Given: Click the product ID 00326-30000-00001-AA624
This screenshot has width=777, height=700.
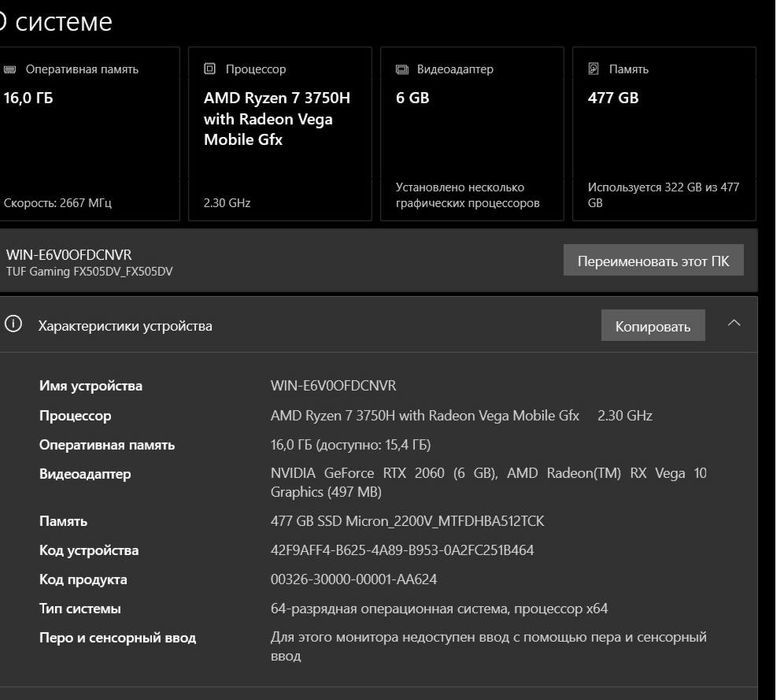Looking at the screenshot, I should pyautogui.click(x=354, y=579).
